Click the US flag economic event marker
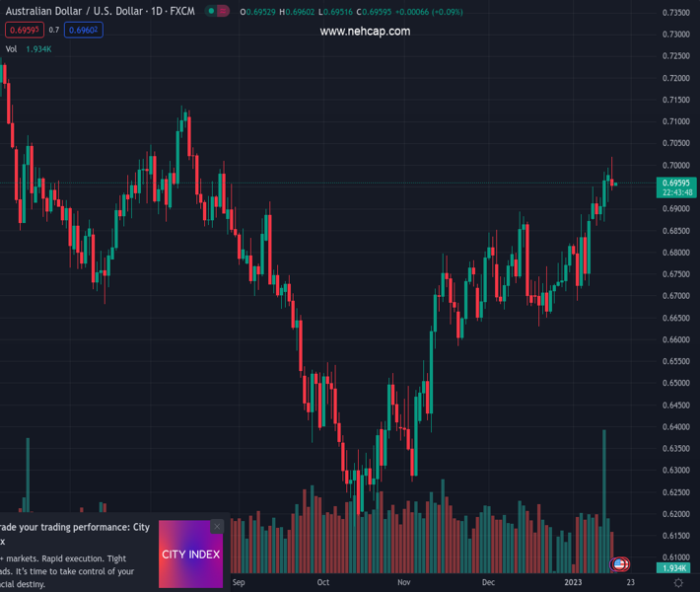700x592 pixels. point(619,563)
